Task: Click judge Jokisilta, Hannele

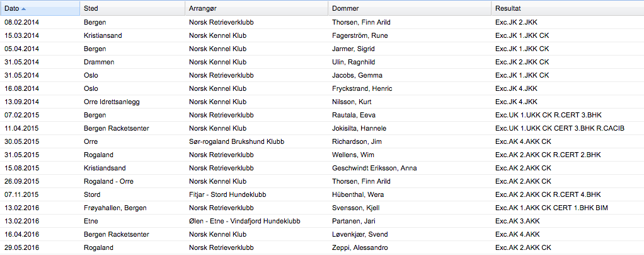Action: [x=359, y=129]
